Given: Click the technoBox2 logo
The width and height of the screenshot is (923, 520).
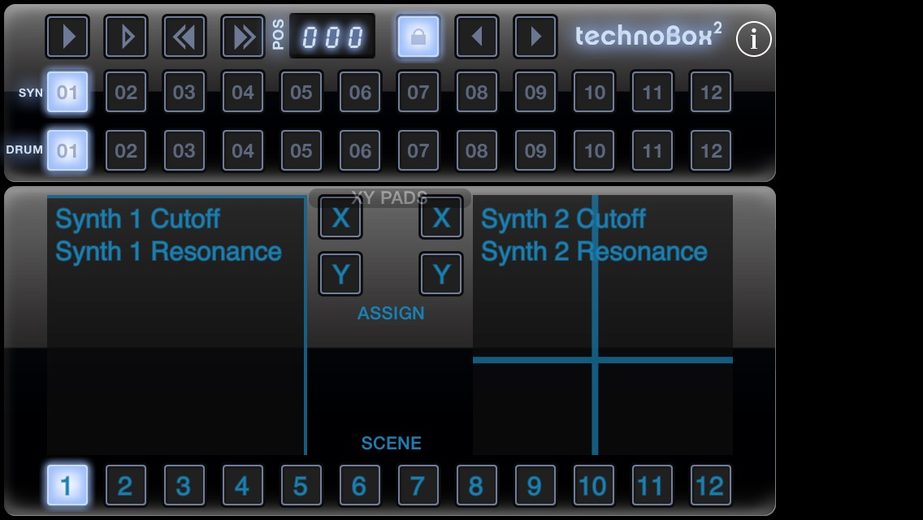Looking at the screenshot, I should point(648,36).
